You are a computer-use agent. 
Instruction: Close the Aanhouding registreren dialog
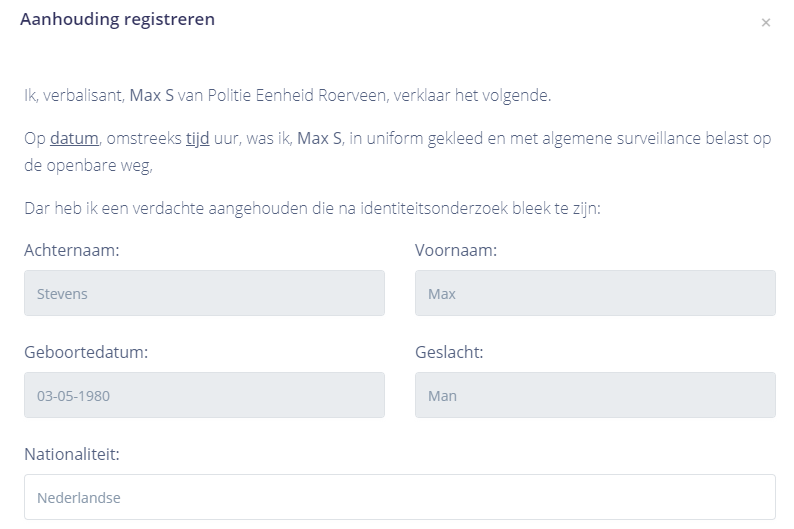click(x=766, y=22)
